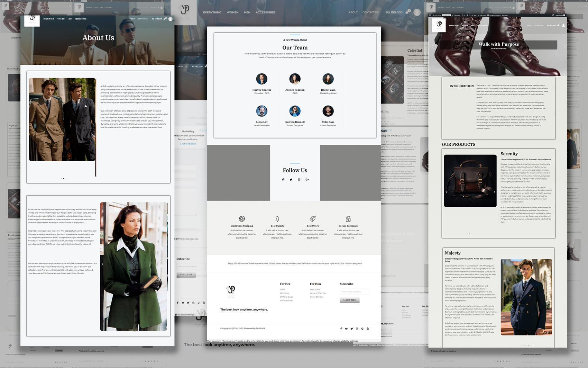
Task: Click the Best Offers price tag icon
Action: (313, 219)
